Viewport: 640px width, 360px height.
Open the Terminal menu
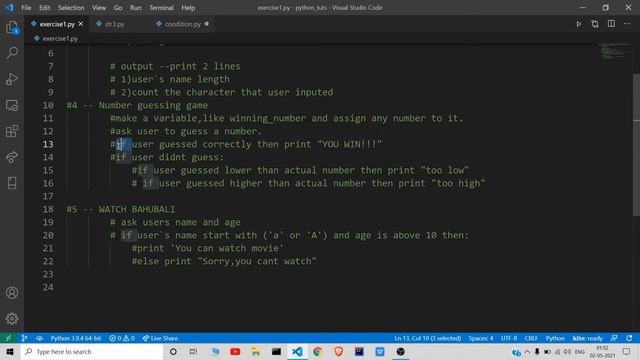tap(161, 8)
